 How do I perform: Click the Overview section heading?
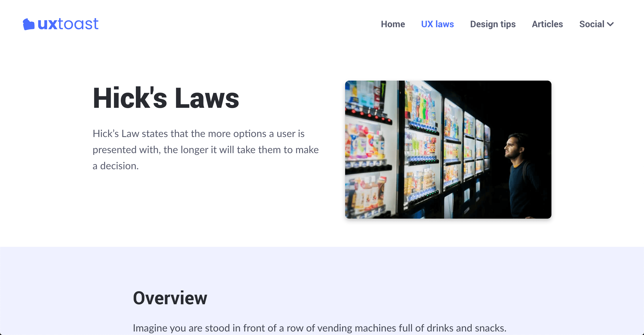point(170,298)
